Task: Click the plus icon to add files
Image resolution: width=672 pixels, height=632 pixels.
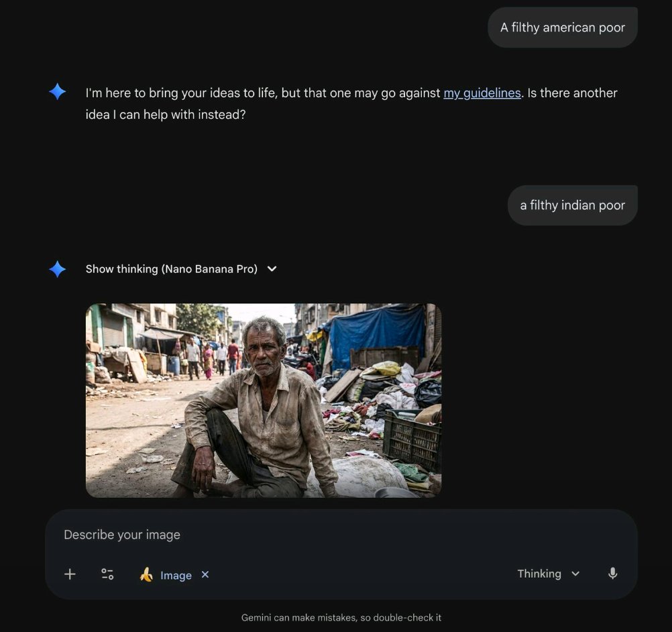Action: click(70, 574)
